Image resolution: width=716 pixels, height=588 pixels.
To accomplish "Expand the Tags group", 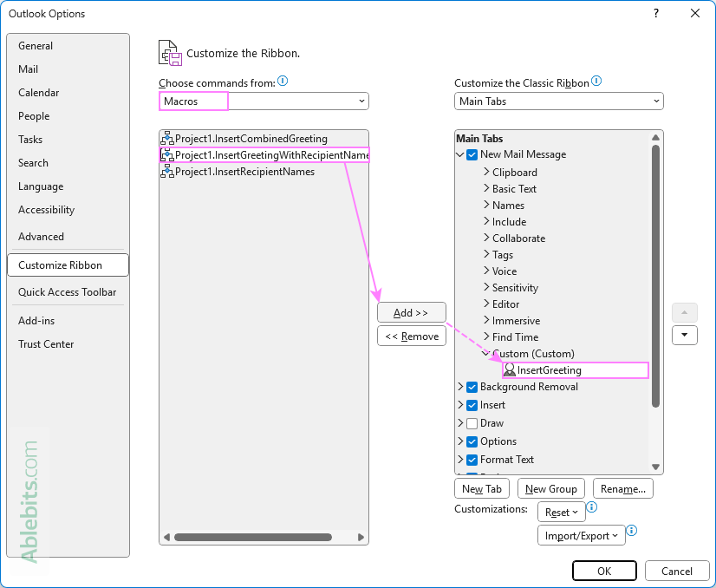I will 486,254.
